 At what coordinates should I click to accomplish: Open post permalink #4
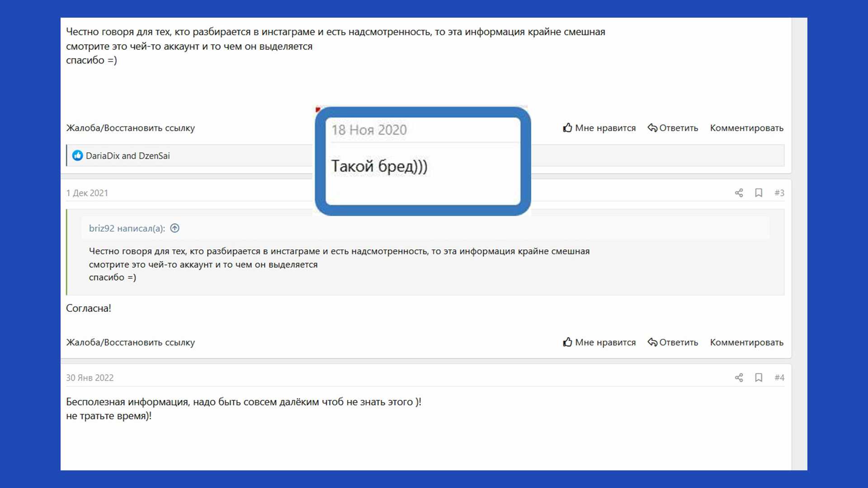779,378
